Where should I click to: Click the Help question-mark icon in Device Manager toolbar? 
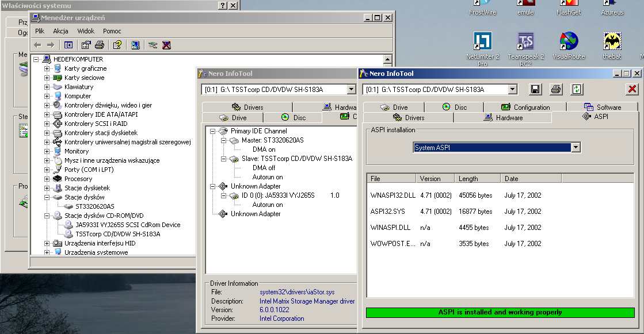coord(117,45)
